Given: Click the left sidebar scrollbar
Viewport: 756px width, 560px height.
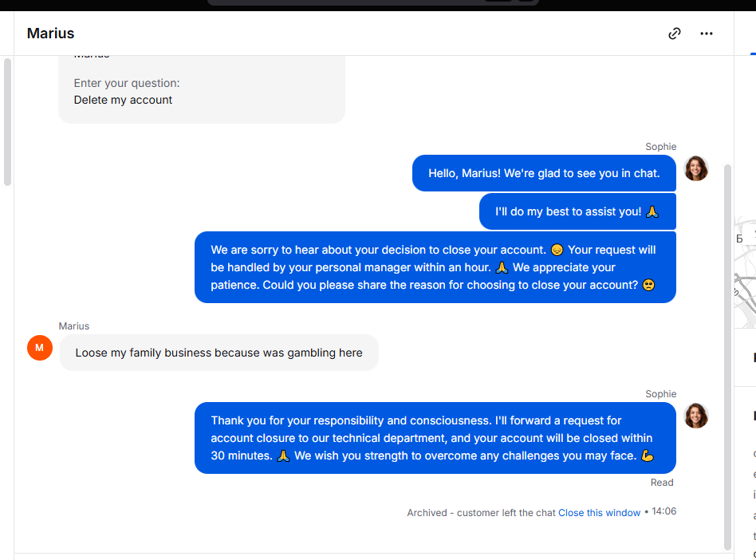Looking at the screenshot, I should coord(7,121).
